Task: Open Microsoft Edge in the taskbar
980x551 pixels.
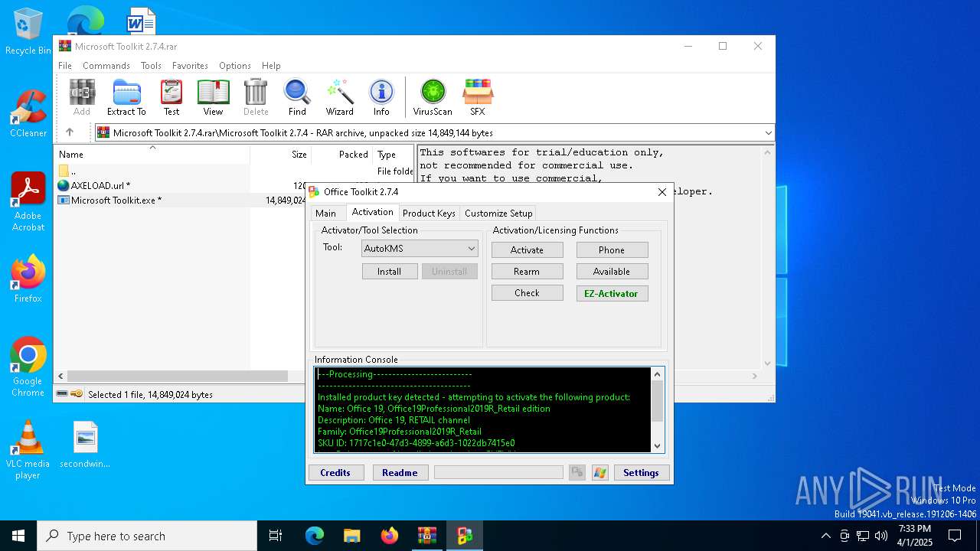Action: 315,536
